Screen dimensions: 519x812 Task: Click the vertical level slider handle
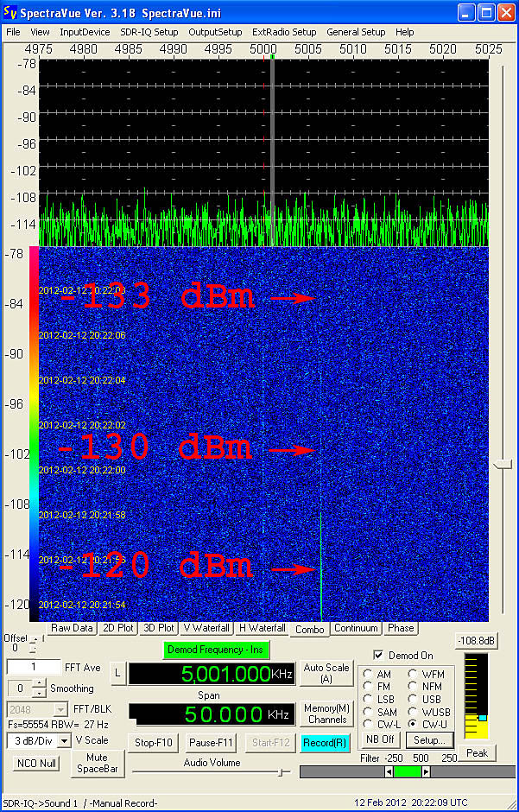pyautogui.click(x=502, y=464)
